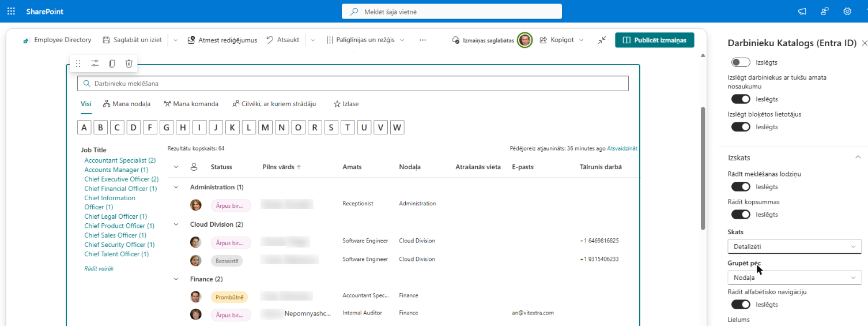Collapse the editing canvas arrows icon
Image resolution: width=868 pixels, height=326 pixels.
(x=602, y=40)
